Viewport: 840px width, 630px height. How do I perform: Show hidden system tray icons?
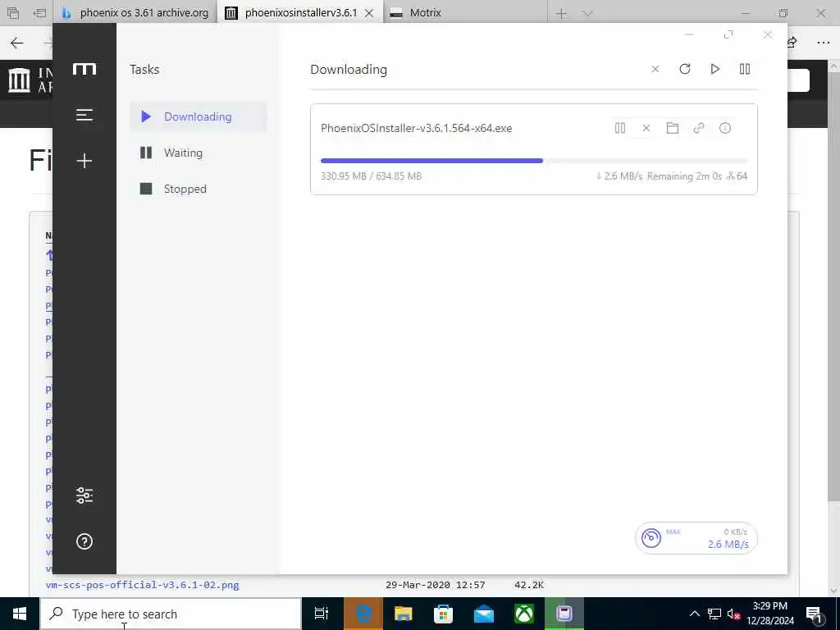coord(694,614)
